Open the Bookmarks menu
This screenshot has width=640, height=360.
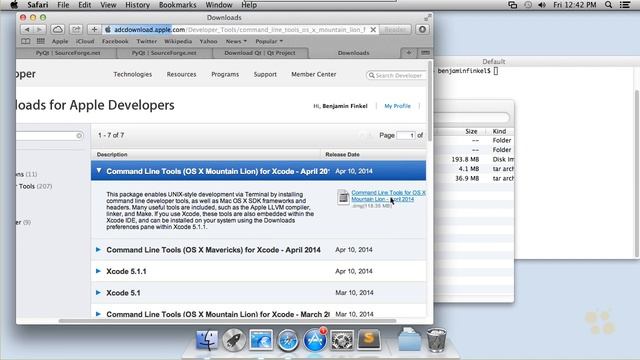click(178, 5)
